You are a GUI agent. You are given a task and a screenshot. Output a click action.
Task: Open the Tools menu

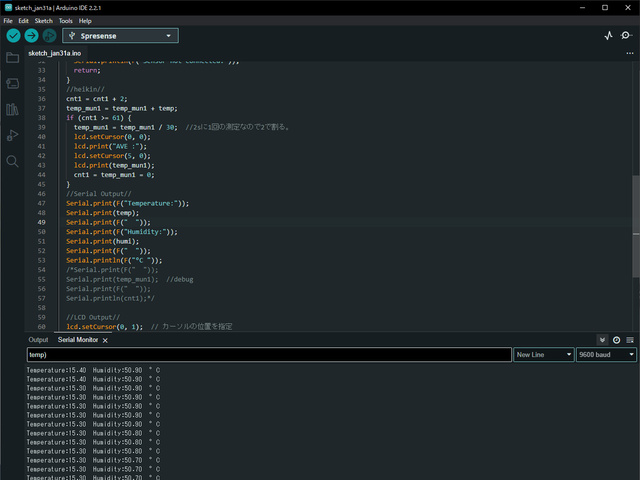[x=65, y=21]
